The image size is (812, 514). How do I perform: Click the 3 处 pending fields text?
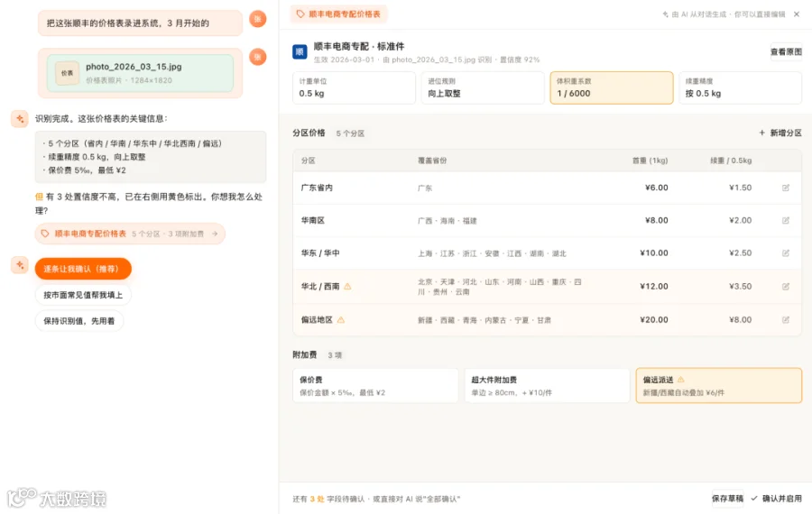[x=317, y=499]
